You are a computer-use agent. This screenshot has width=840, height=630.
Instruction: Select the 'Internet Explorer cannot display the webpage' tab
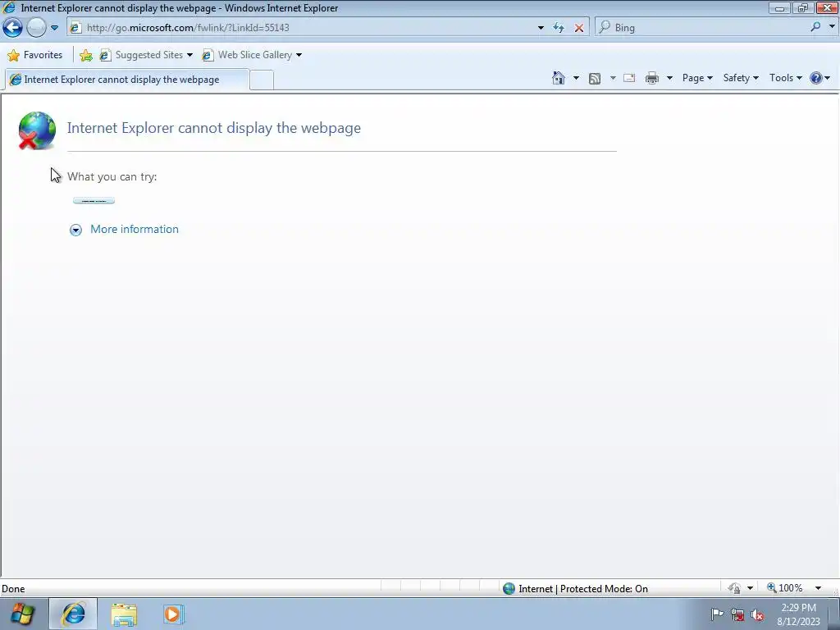127,80
